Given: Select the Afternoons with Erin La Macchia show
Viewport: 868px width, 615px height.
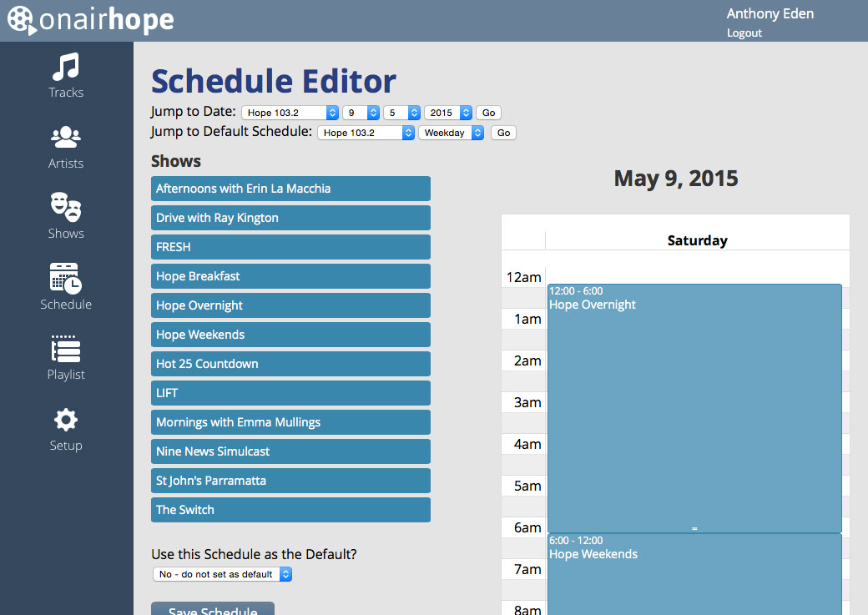Looking at the screenshot, I should tap(290, 189).
